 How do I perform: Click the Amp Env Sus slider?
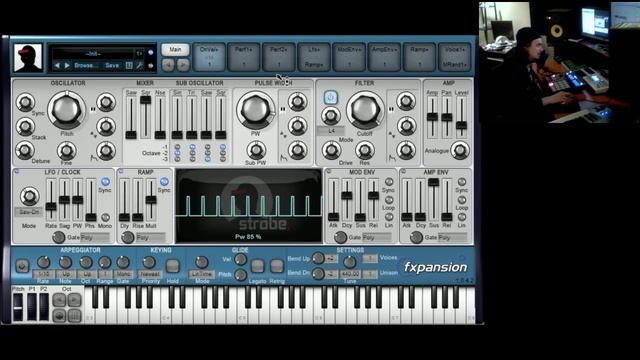point(433,200)
